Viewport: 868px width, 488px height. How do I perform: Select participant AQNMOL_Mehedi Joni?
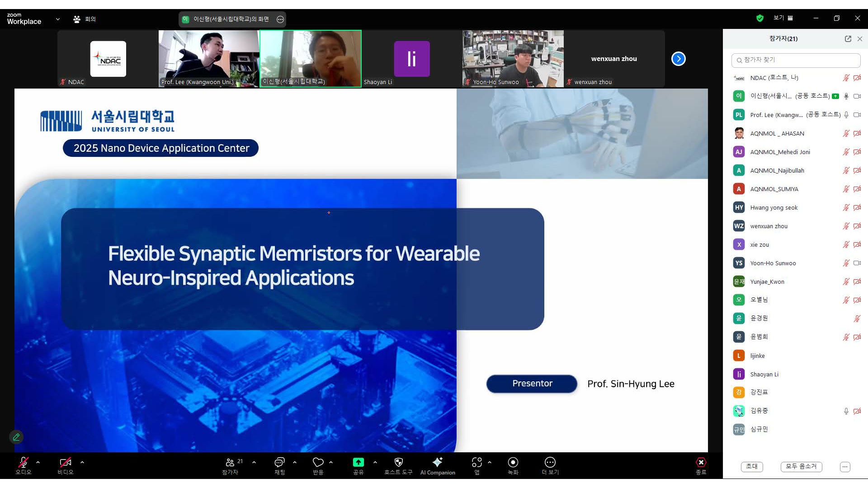[x=796, y=152]
